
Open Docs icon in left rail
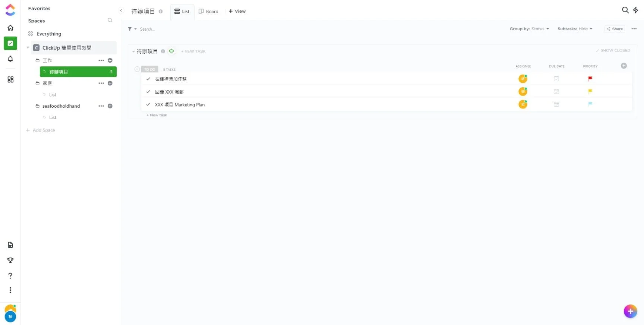[x=10, y=245]
